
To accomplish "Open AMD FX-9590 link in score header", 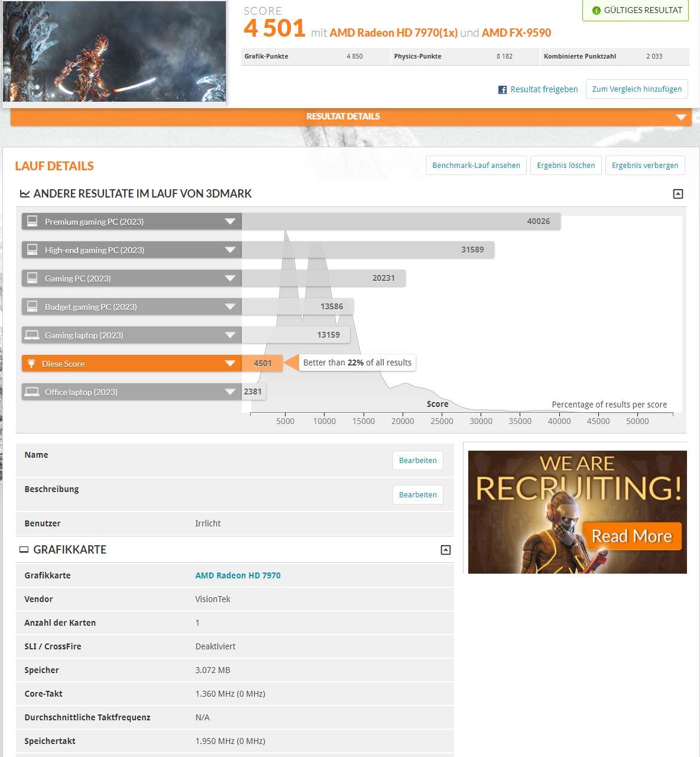I will click(516, 33).
